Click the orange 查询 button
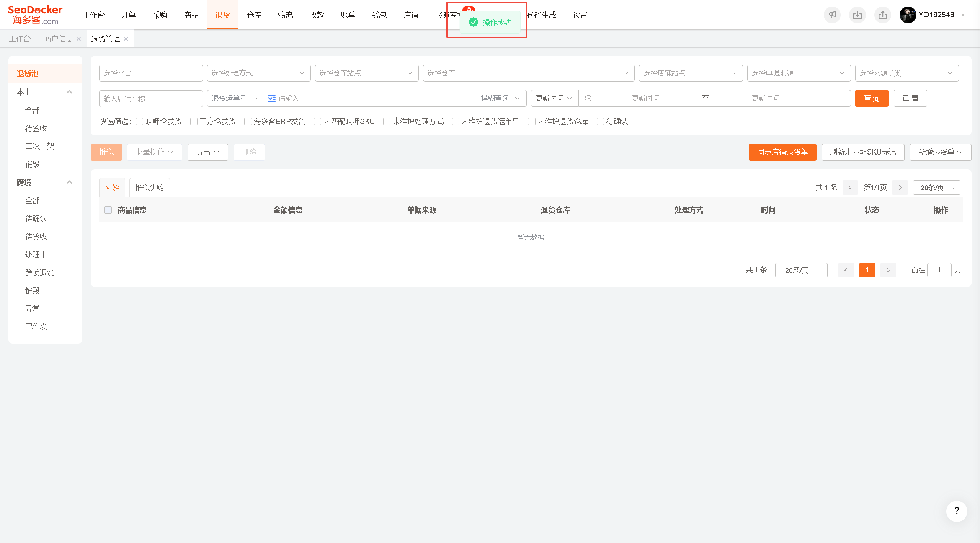Screen dimensions: 980x543 [872, 98]
